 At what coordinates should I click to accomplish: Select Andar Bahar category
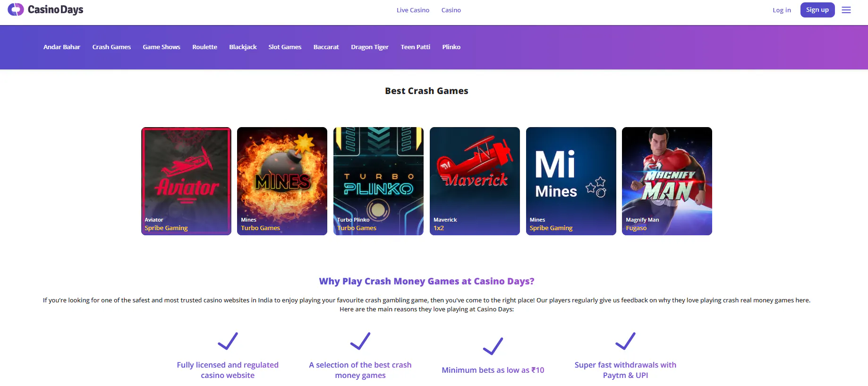tap(62, 47)
